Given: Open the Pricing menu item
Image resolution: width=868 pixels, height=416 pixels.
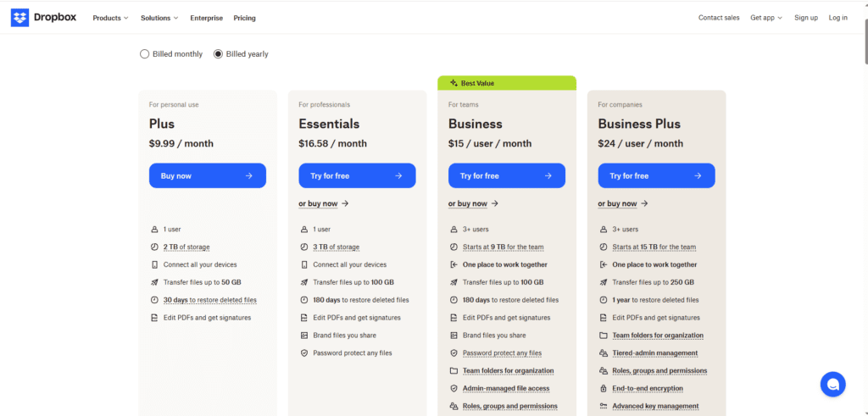Looking at the screenshot, I should pyautogui.click(x=244, y=18).
